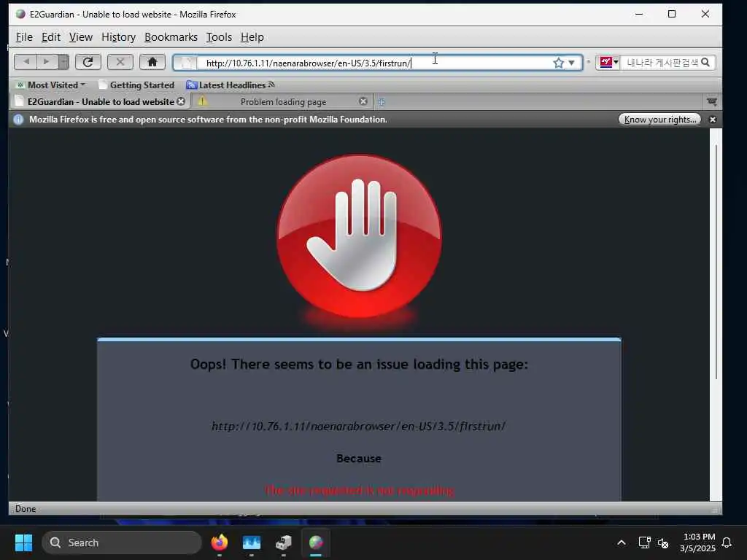This screenshot has width=747, height=560.
Task: Show hidden system tray icons
Action: click(x=622, y=542)
